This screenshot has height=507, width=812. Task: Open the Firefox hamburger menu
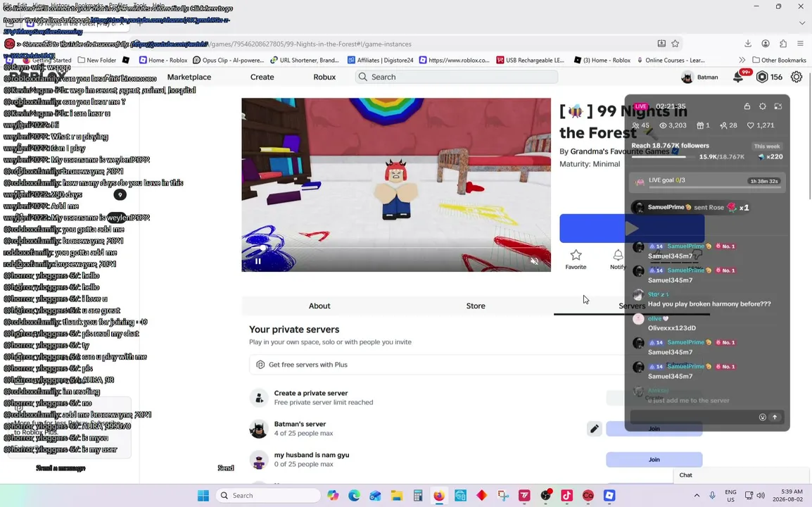(x=800, y=44)
